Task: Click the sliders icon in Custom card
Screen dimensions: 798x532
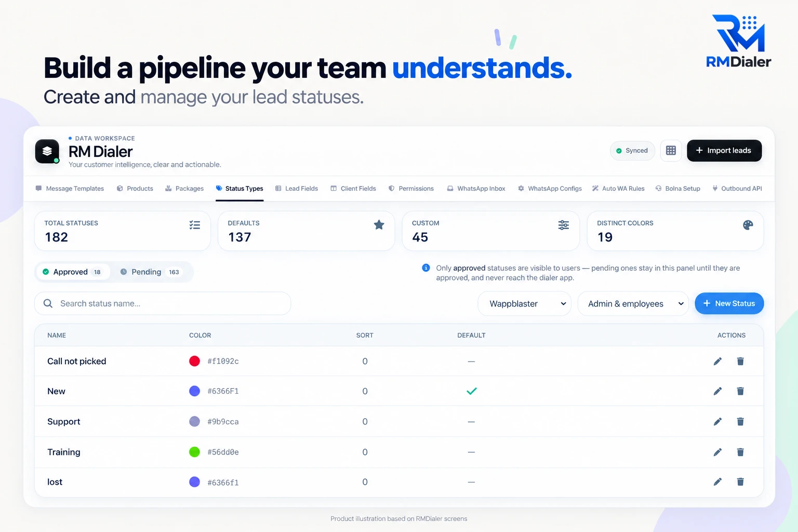Action: [564, 225]
